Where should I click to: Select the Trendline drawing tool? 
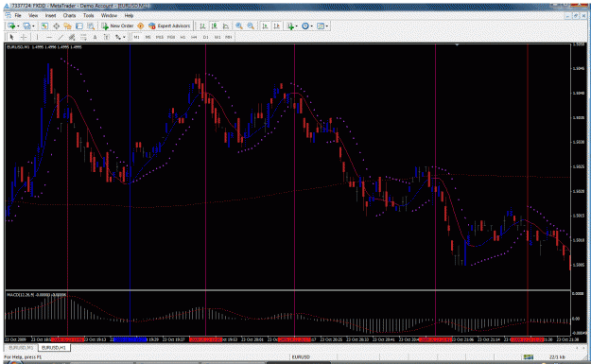[x=61, y=37]
